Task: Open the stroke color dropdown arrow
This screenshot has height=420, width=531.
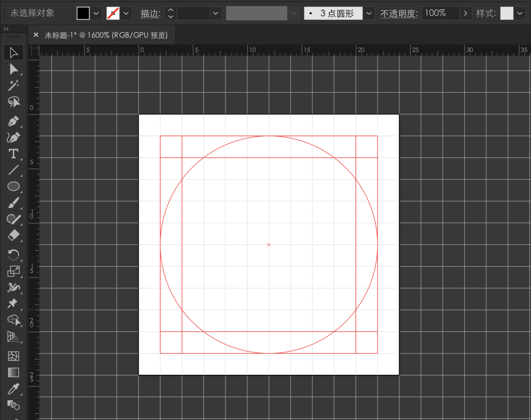Action: pyautogui.click(x=126, y=13)
